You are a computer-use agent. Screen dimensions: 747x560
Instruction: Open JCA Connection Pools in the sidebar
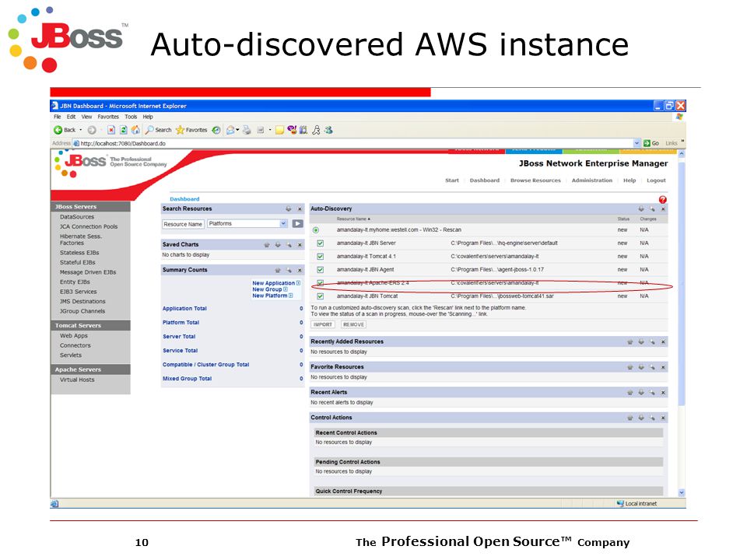(x=89, y=227)
